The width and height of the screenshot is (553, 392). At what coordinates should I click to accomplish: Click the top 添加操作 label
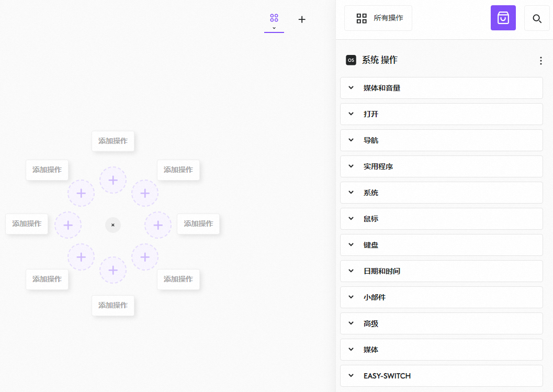(x=113, y=141)
